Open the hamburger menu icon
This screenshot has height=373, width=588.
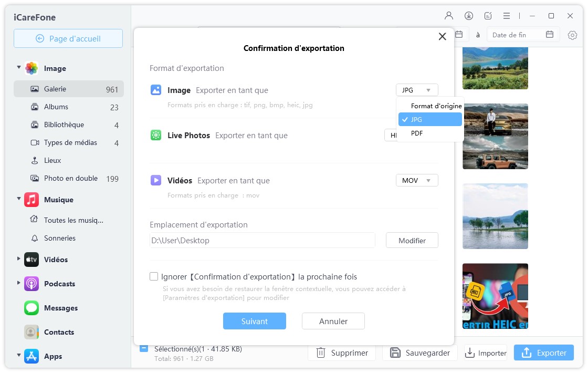(506, 16)
